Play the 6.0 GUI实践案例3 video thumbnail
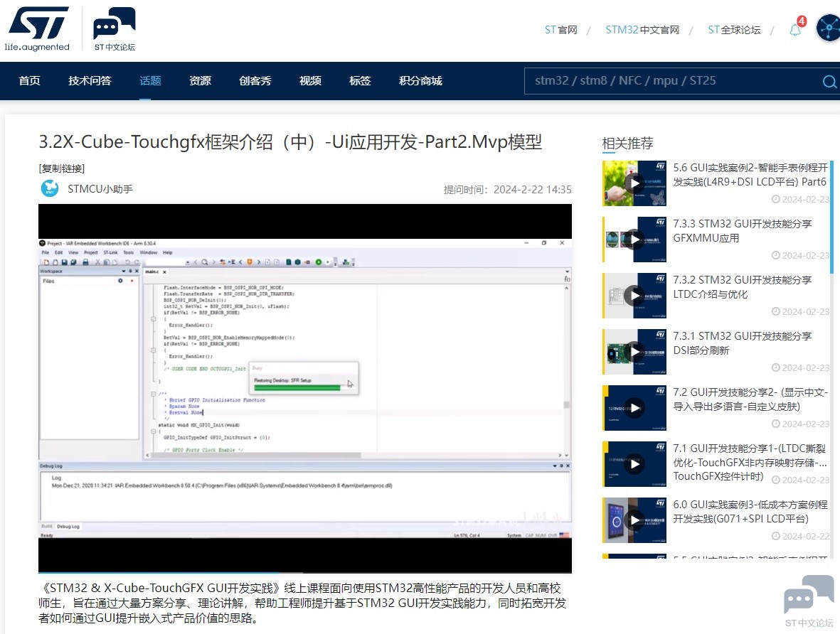The width and height of the screenshot is (840, 634). coord(634,520)
